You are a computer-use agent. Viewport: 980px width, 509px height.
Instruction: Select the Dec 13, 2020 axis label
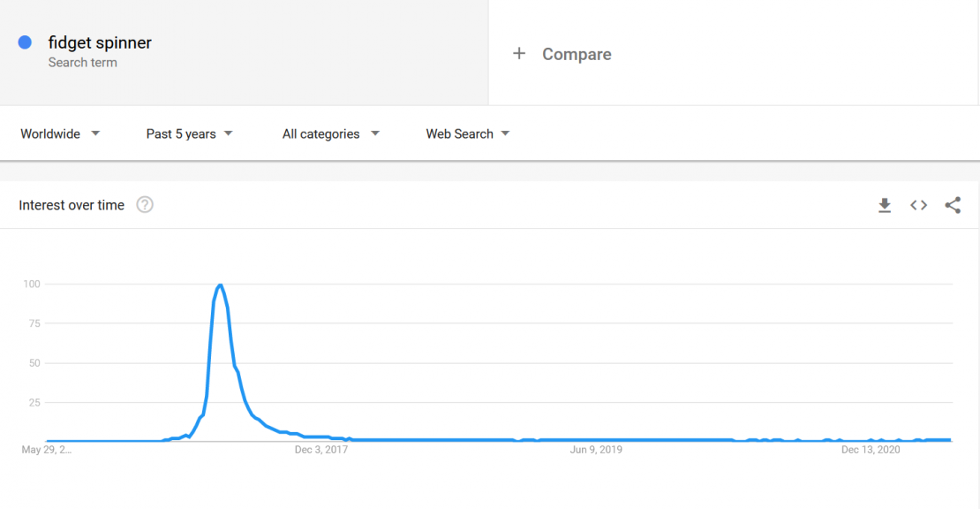pos(871,450)
